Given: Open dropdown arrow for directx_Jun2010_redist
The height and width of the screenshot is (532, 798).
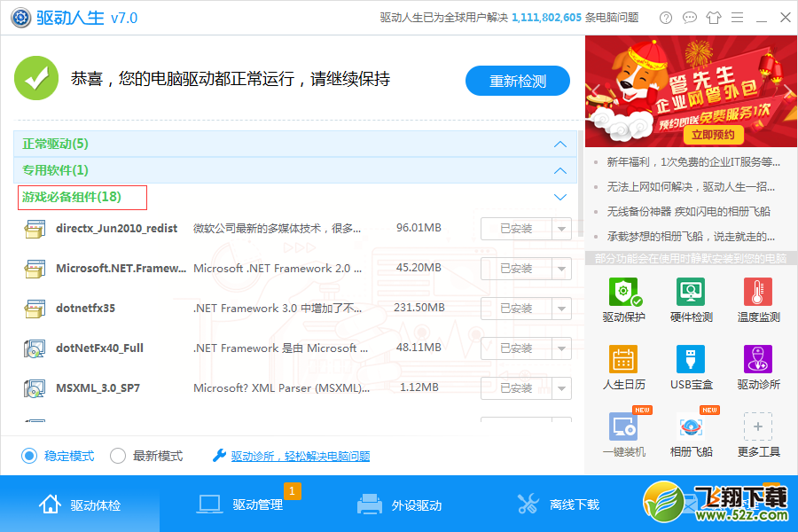Looking at the screenshot, I should [x=561, y=229].
